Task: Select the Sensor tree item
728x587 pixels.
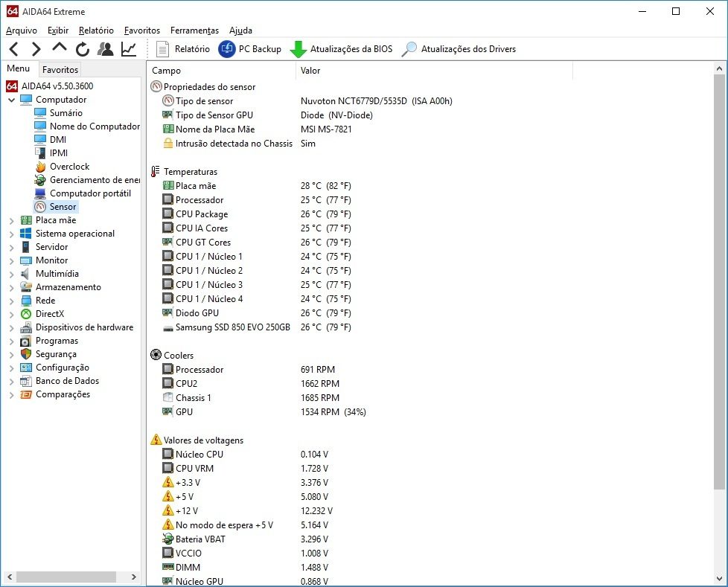Action: point(63,207)
